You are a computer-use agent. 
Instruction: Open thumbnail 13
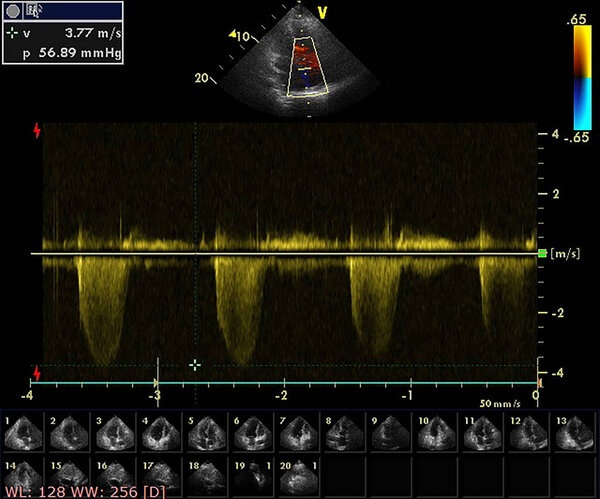574,432
